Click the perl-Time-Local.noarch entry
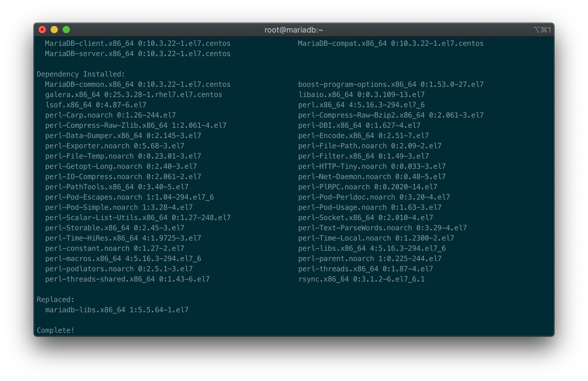 pos(376,238)
